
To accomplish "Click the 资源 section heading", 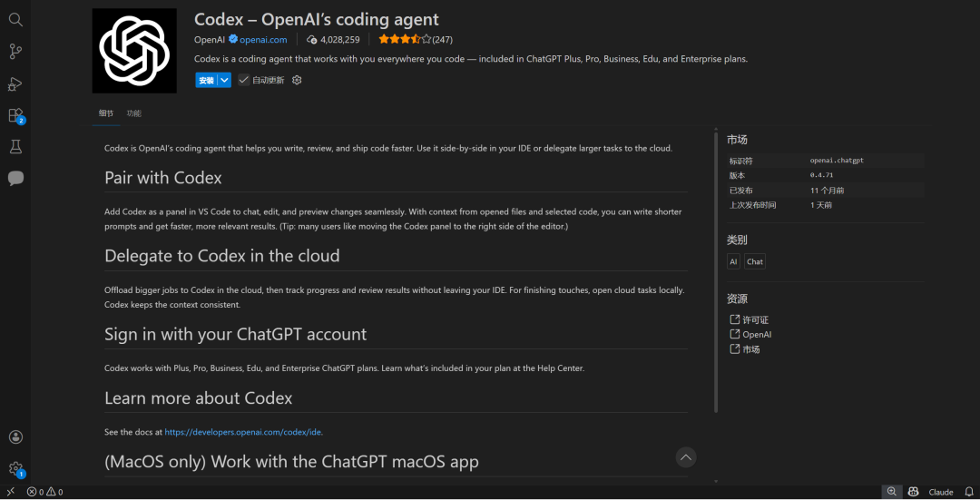I will point(737,299).
